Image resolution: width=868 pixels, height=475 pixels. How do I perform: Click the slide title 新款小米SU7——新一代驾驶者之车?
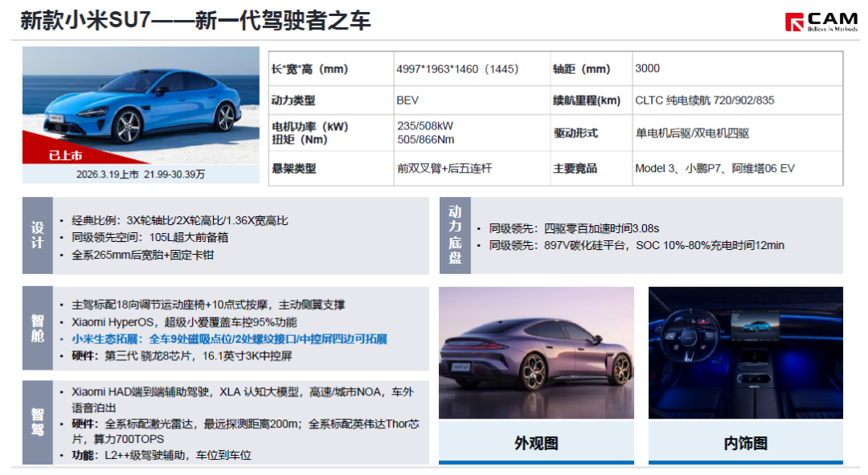pos(196,21)
